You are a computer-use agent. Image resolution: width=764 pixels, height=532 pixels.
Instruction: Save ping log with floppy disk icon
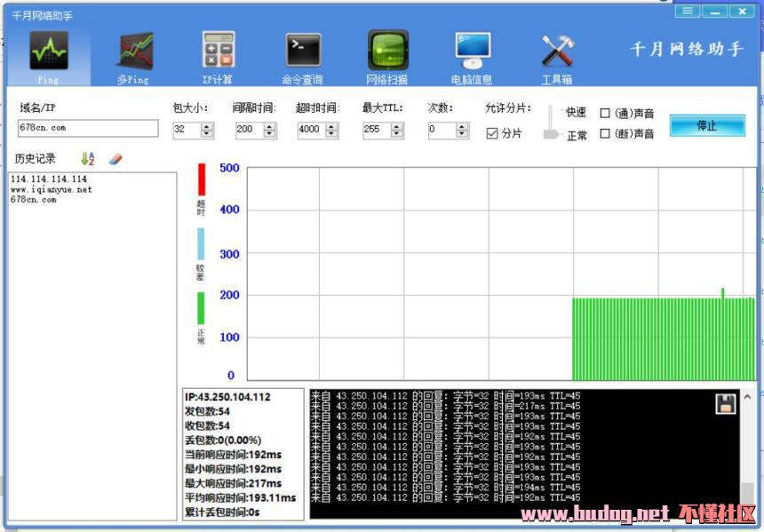726,403
